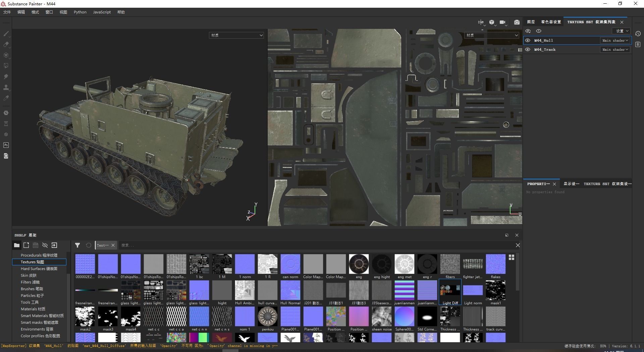The image size is (644, 352).
Task: Open Iray rendering mode icon
Action: (x=6, y=113)
